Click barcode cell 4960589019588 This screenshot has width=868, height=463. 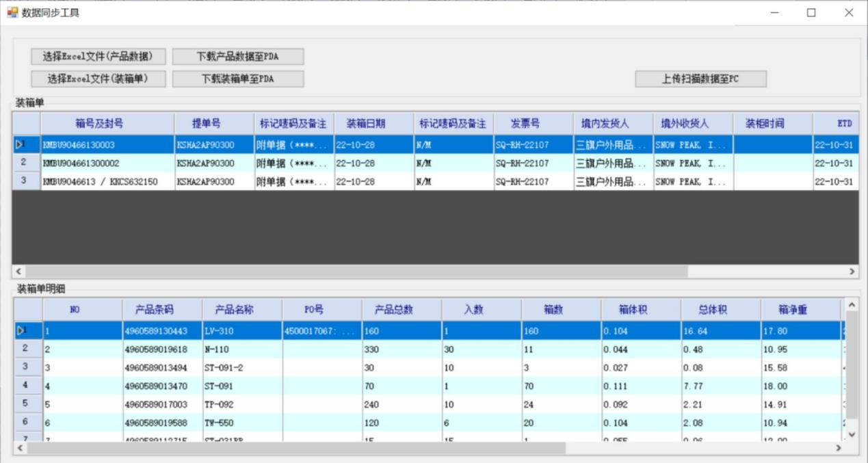coord(155,423)
